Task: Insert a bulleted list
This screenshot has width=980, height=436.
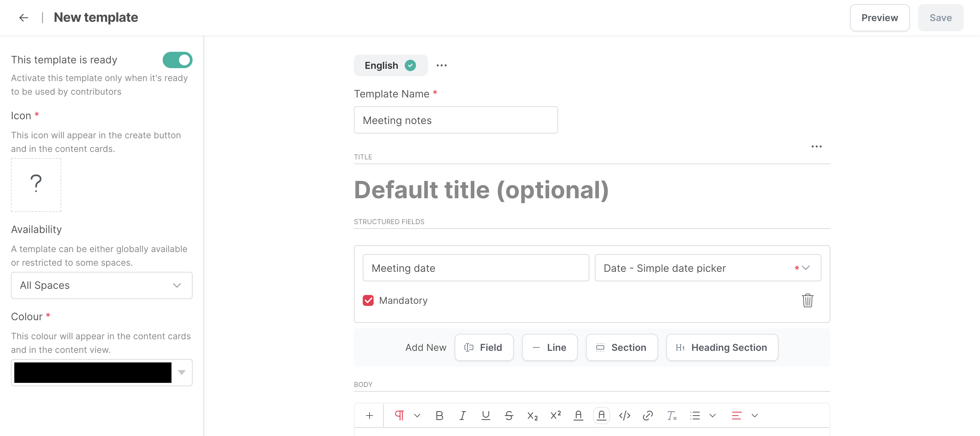Action: pos(695,416)
